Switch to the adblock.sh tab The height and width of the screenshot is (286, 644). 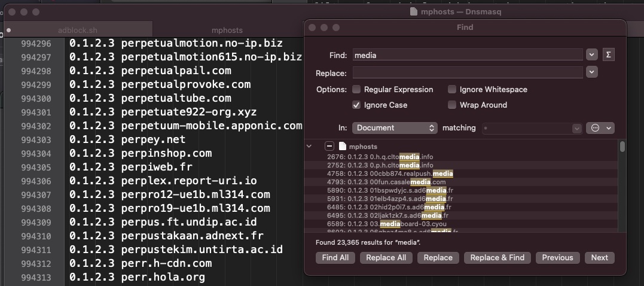tap(78, 30)
